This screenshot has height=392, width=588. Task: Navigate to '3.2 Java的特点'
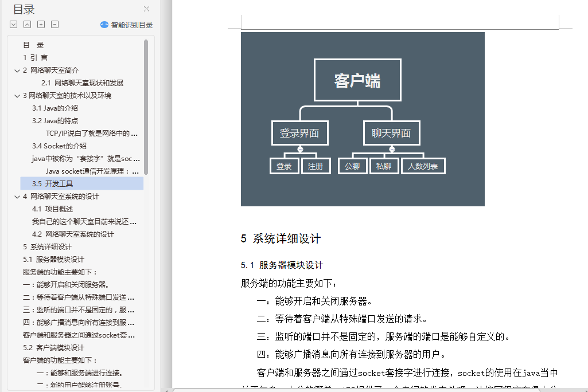tap(55, 121)
